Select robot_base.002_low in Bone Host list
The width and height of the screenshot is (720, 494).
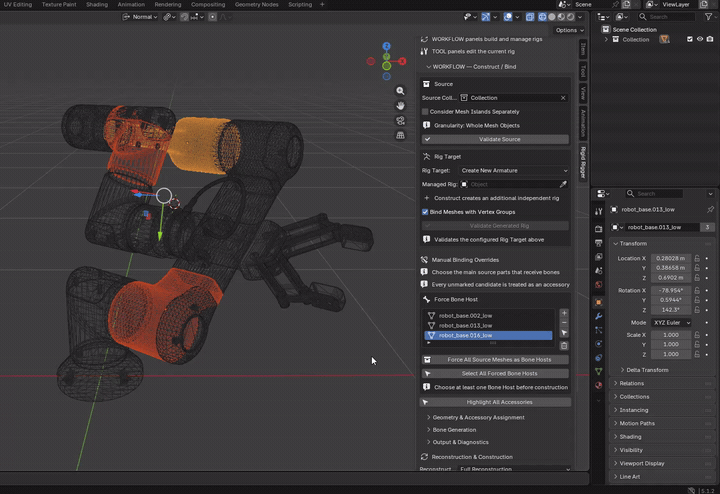(x=488, y=315)
